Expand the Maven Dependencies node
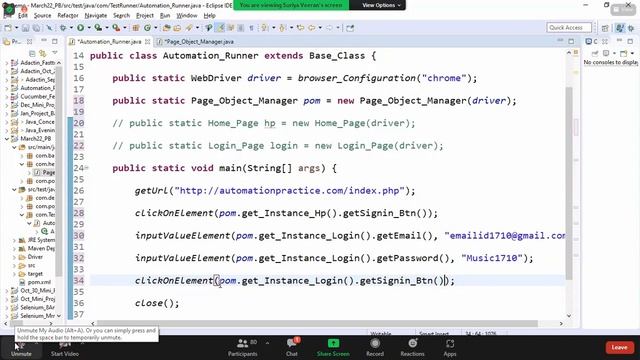This screenshot has height=360, width=640. (x=14, y=248)
